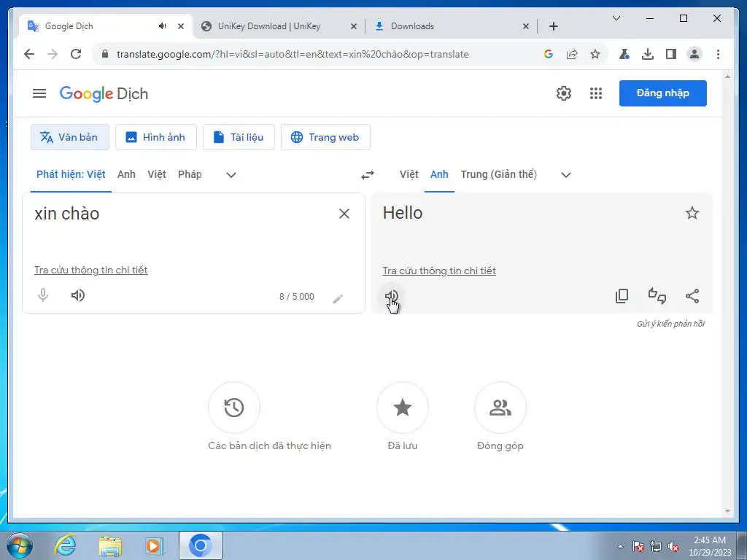This screenshot has width=747, height=560.
Task: Expand more target languages dropdown
Action: [x=566, y=175]
